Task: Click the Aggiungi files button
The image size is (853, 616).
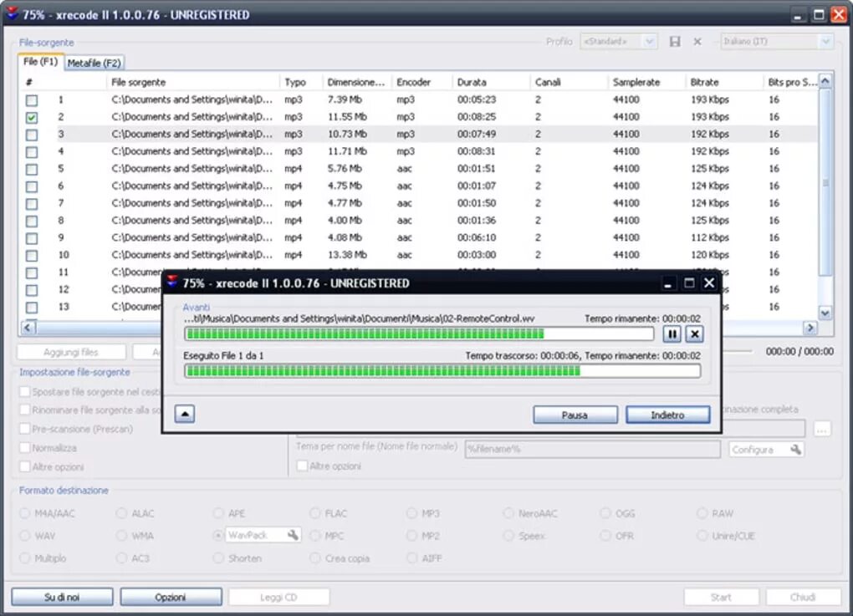Action: point(71,353)
